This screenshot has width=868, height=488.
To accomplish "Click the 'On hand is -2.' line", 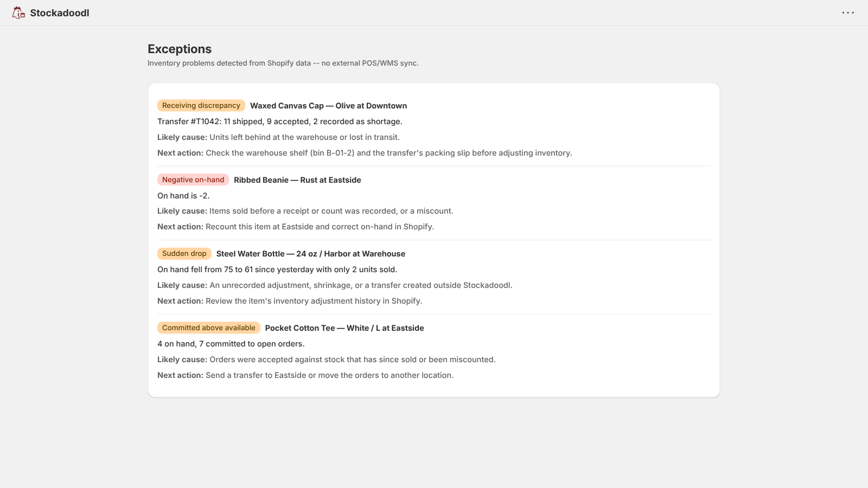I will (183, 196).
